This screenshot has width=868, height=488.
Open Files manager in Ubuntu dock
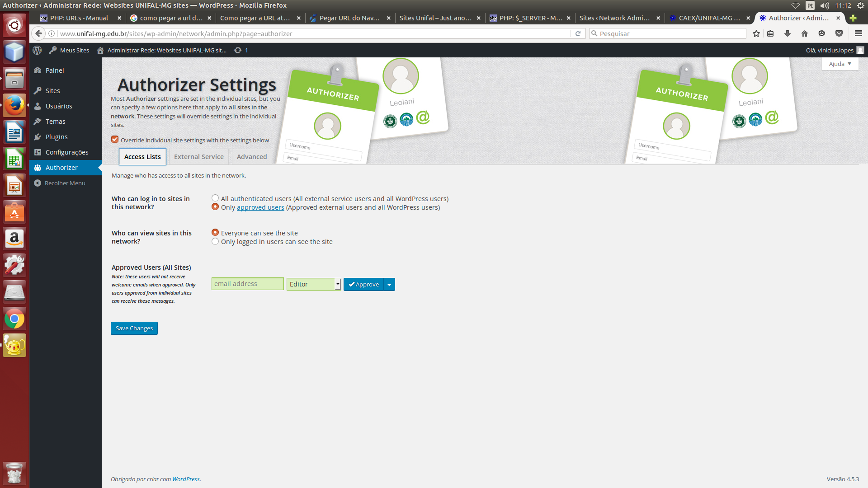[14, 79]
